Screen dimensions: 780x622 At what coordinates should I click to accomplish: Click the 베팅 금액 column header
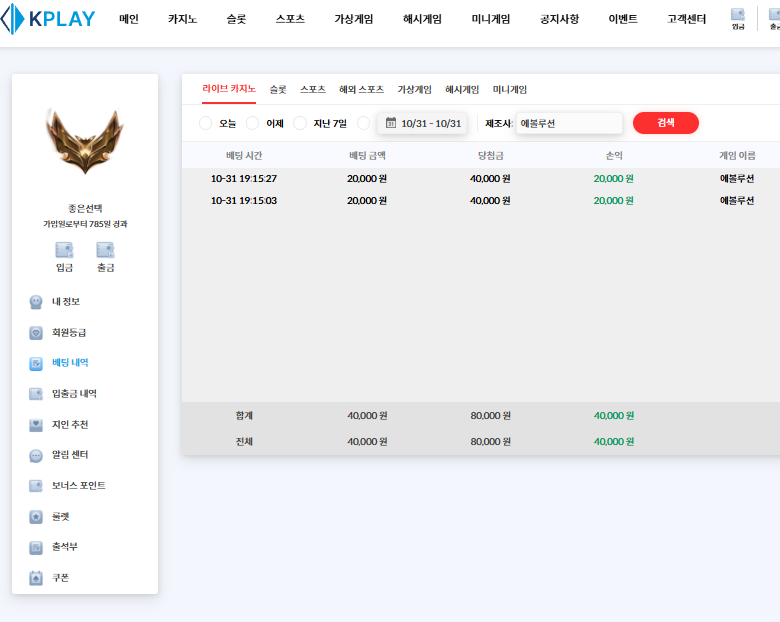367,156
